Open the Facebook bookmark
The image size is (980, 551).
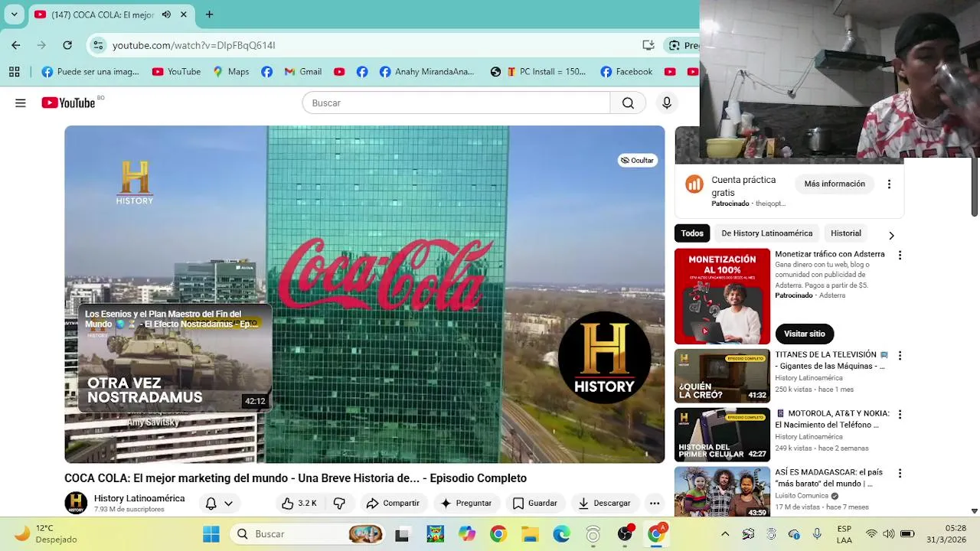point(626,71)
